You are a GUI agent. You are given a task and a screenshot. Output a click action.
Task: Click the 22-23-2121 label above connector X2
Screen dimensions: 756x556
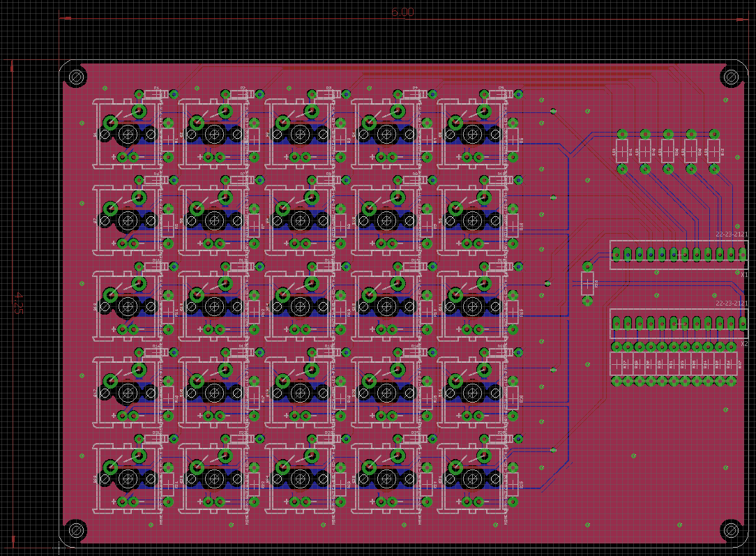point(729,303)
